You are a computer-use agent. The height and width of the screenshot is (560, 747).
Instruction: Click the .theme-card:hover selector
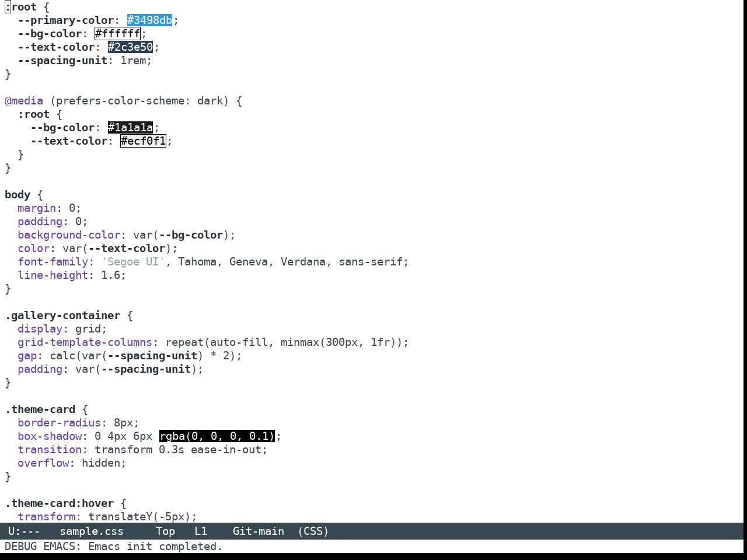pyautogui.click(x=59, y=503)
